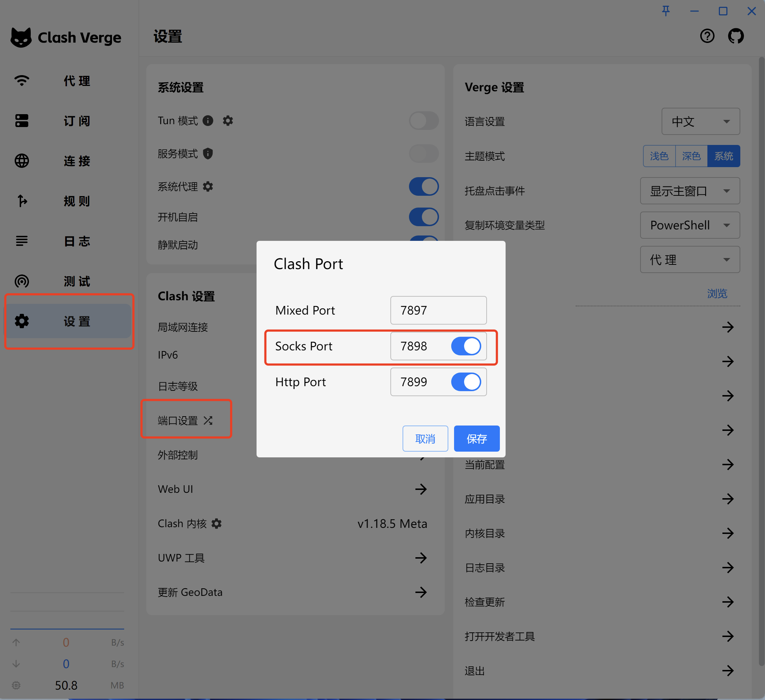Viewport: 765px width, 700px height.
Task: Click the Clash core gear icon
Action: [x=216, y=524]
